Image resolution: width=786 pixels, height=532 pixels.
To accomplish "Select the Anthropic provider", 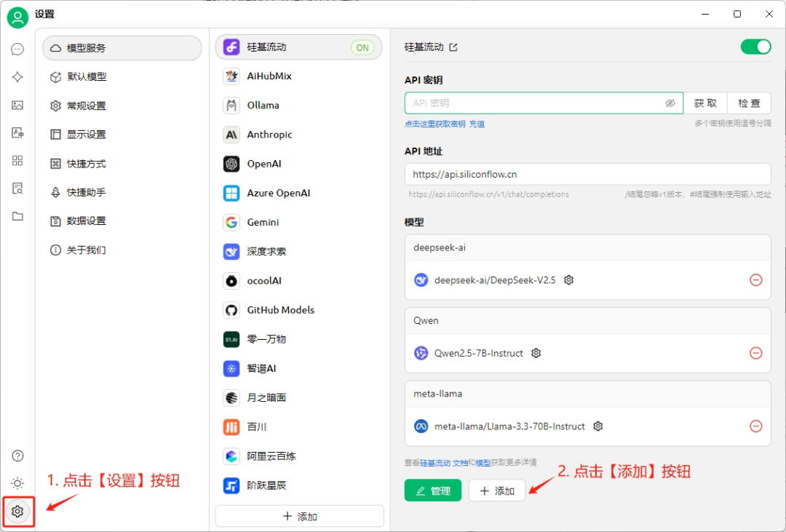I will click(299, 135).
